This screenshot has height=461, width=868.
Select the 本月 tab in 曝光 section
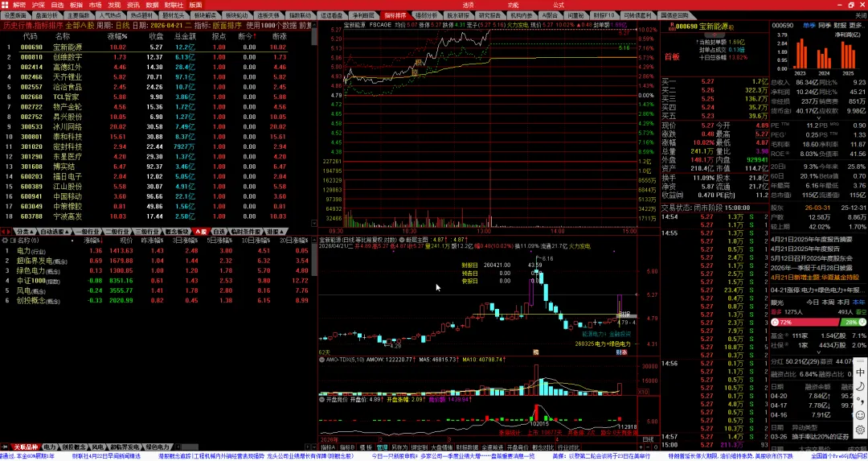point(844,302)
